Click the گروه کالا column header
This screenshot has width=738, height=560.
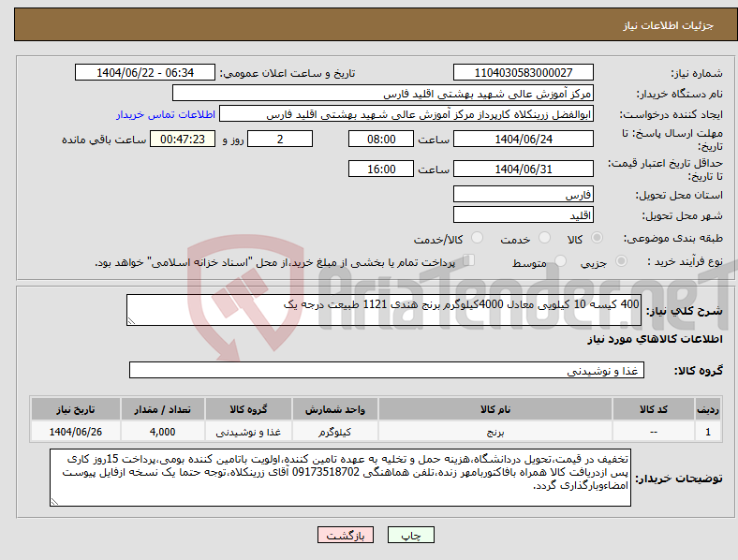(x=248, y=409)
